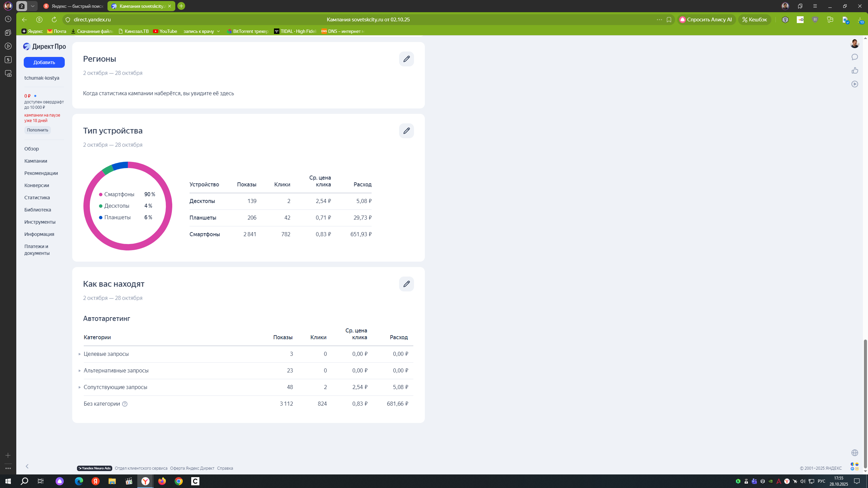Screen dimensions: 868x488
Task: Expand the Сопутствующие запросы row
Action: tap(80, 387)
